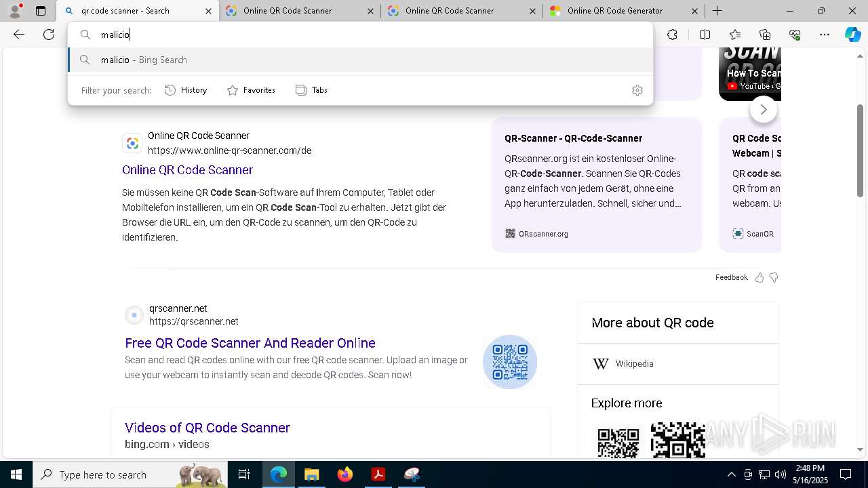Click the blue QR code thumbnail for qrscanner.net
The width and height of the screenshot is (868, 488).
tap(510, 362)
